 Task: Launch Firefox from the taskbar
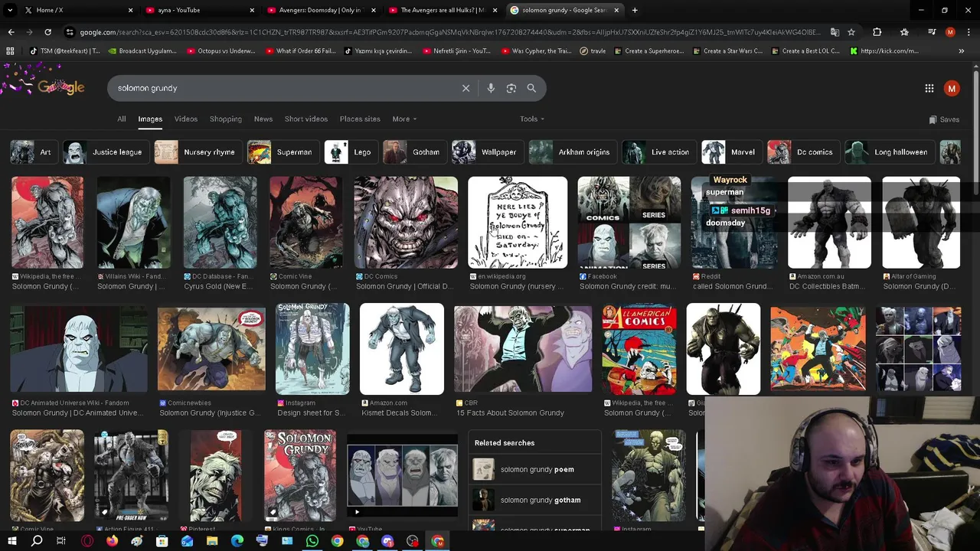pyautogui.click(x=112, y=541)
